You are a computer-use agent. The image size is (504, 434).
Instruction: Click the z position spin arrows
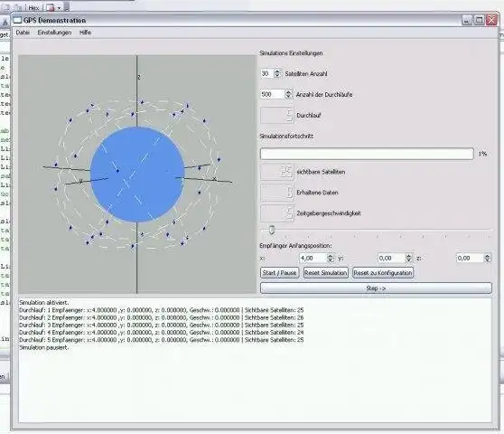coord(487,258)
